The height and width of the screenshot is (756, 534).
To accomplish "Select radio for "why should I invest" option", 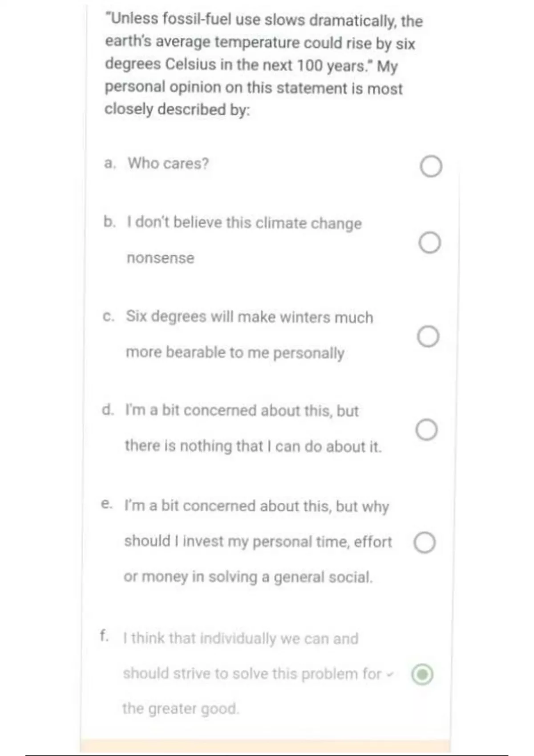I will click(425, 543).
